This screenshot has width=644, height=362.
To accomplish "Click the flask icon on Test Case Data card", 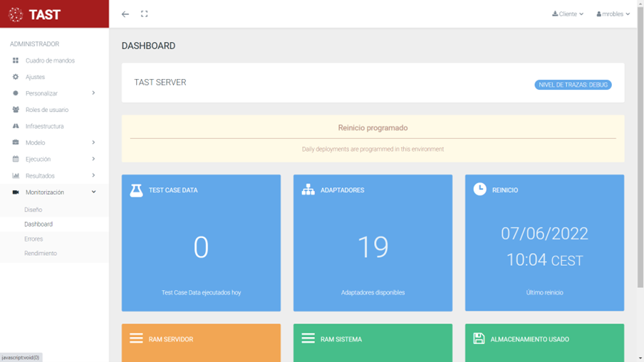I will tap(136, 190).
